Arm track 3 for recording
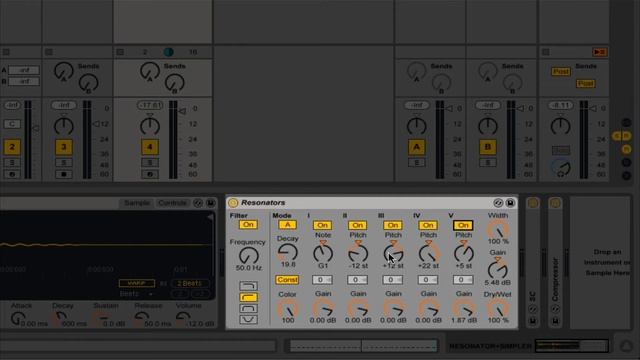 pos(64,174)
